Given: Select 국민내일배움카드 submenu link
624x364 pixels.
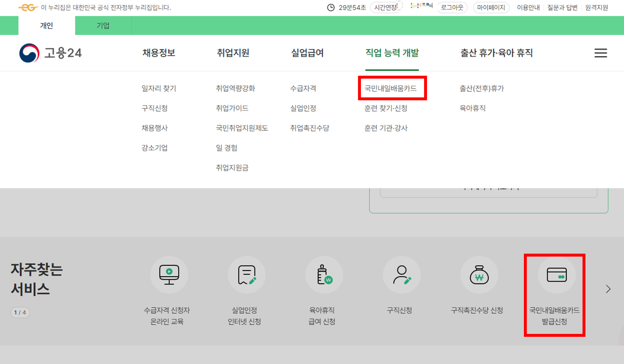Looking at the screenshot, I should (390, 88).
